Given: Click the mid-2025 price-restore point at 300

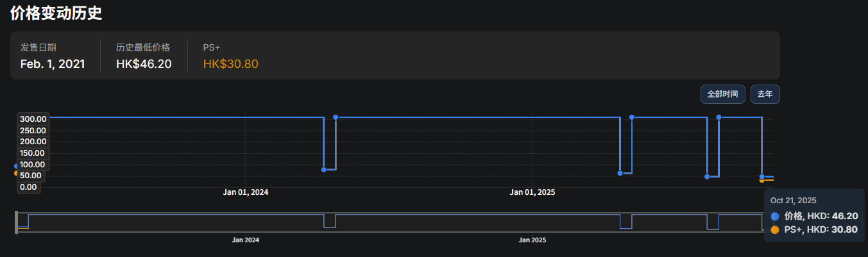Looking at the screenshot, I should point(632,117).
